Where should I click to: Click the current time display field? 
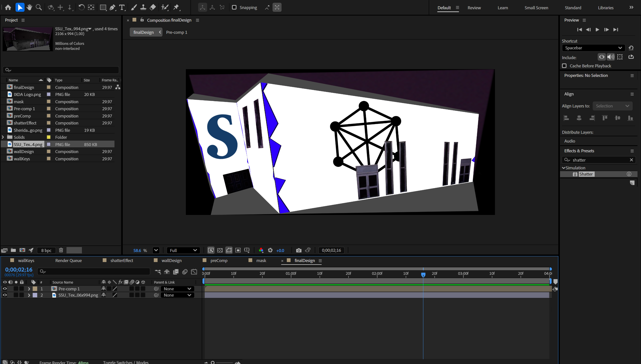[19, 270]
